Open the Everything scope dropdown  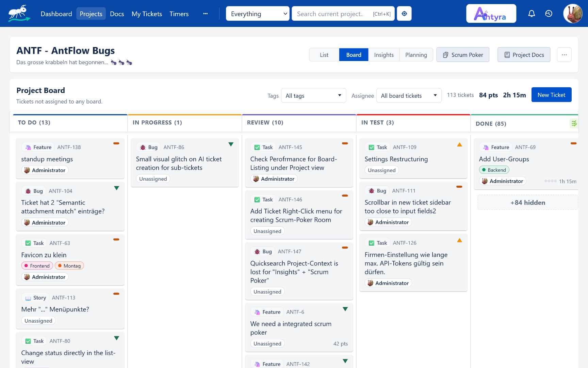tap(258, 14)
